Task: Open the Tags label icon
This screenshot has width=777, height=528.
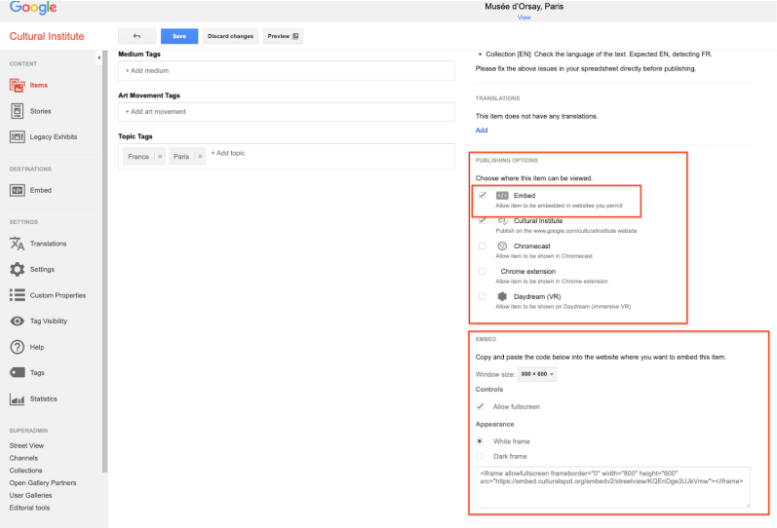Action: [x=17, y=372]
